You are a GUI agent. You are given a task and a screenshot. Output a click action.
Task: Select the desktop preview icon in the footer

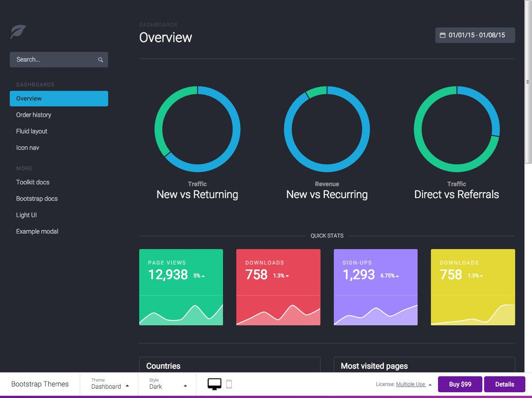pos(214,383)
